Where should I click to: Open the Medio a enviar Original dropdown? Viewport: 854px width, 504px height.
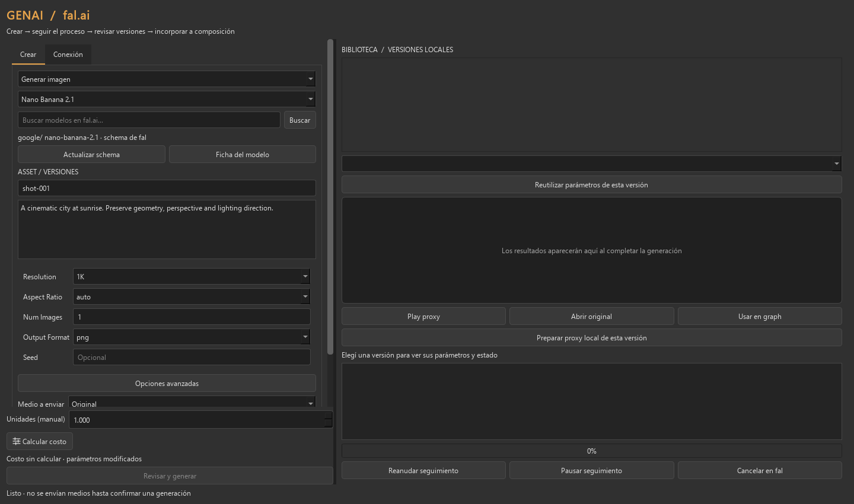(192, 403)
